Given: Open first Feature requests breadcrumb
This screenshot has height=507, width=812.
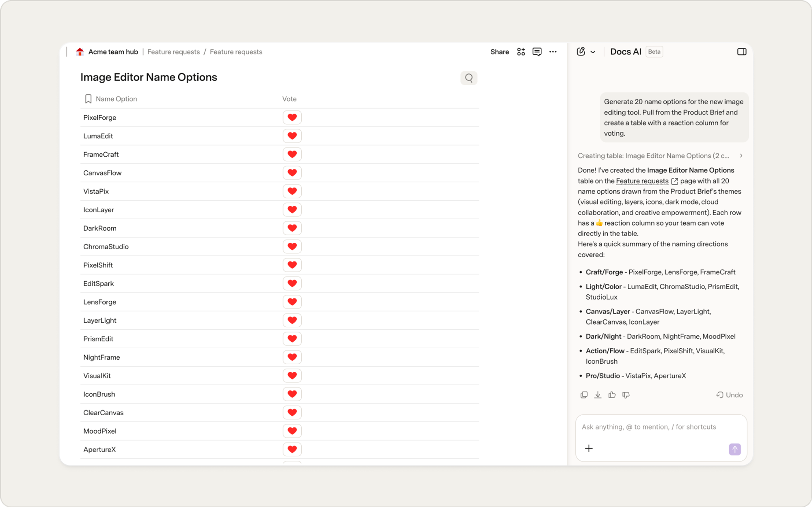Looking at the screenshot, I should click(x=173, y=52).
